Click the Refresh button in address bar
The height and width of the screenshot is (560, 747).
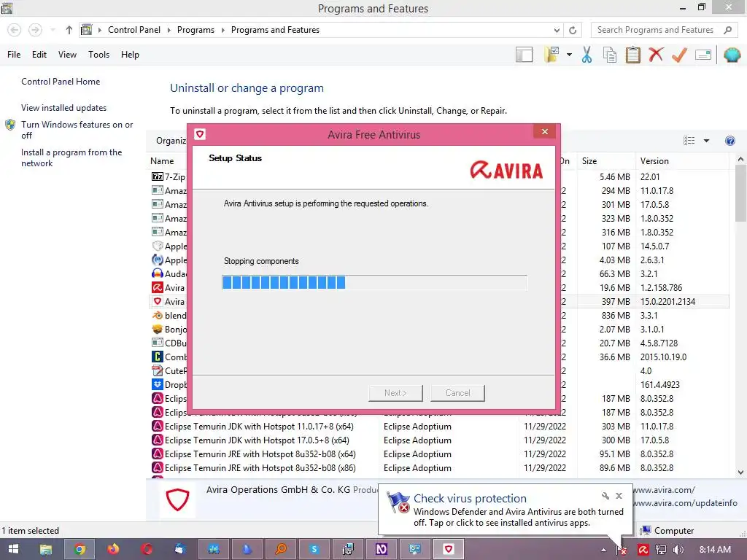pos(573,30)
